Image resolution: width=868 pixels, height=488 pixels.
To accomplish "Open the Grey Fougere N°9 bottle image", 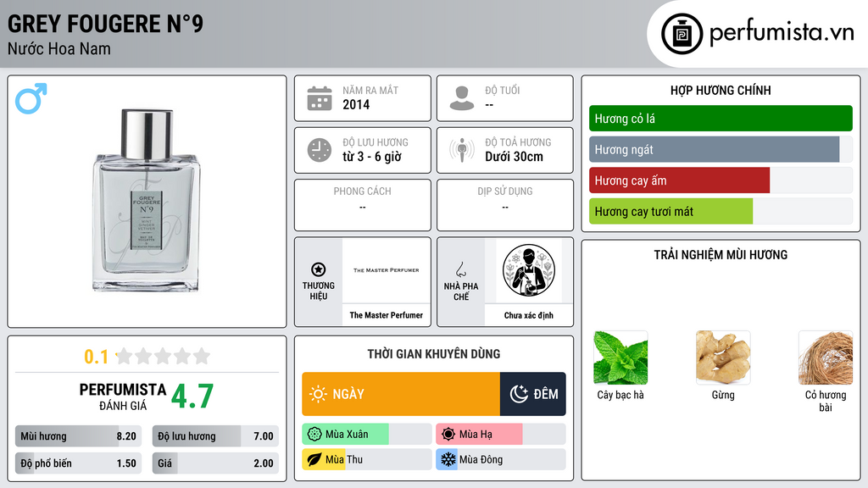I will pyautogui.click(x=146, y=200).
